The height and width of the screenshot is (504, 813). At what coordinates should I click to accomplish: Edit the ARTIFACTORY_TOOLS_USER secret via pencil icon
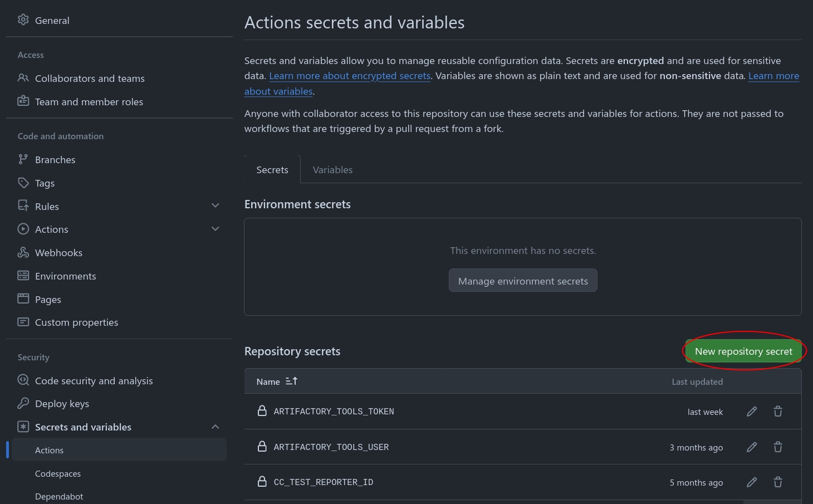coord(751,447)
